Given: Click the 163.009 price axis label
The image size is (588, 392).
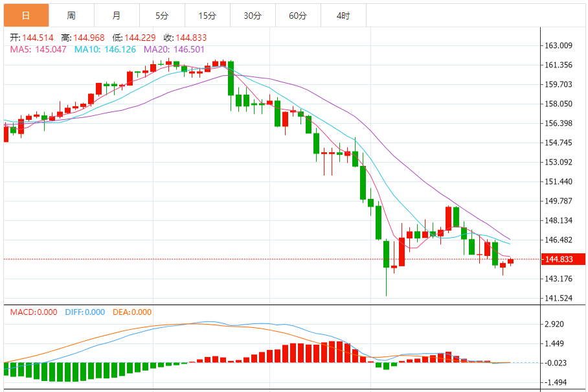Looking at the screenshot, I should click(558, 45).
